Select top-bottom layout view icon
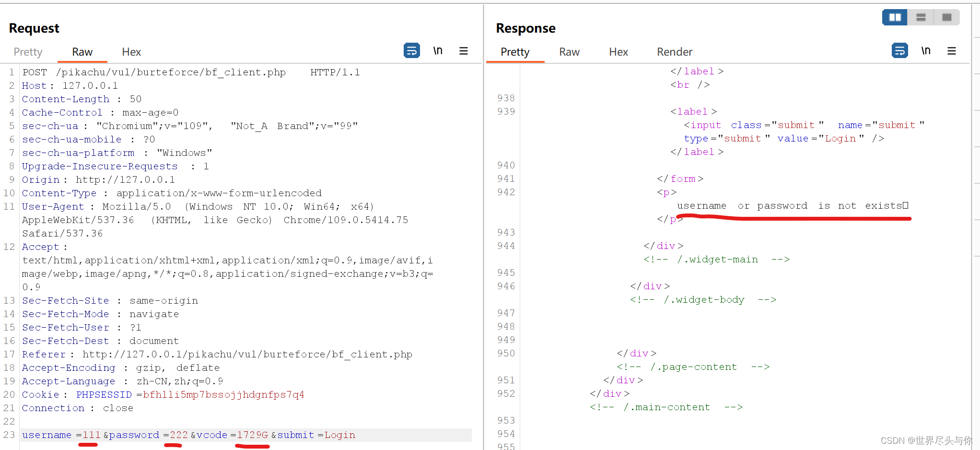The image size is (980, 450). (921, 17)
